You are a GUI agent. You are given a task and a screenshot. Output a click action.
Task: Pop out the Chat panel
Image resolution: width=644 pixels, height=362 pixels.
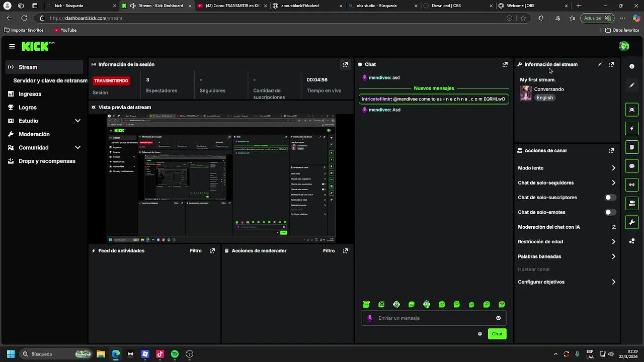[x=505, y=64]
